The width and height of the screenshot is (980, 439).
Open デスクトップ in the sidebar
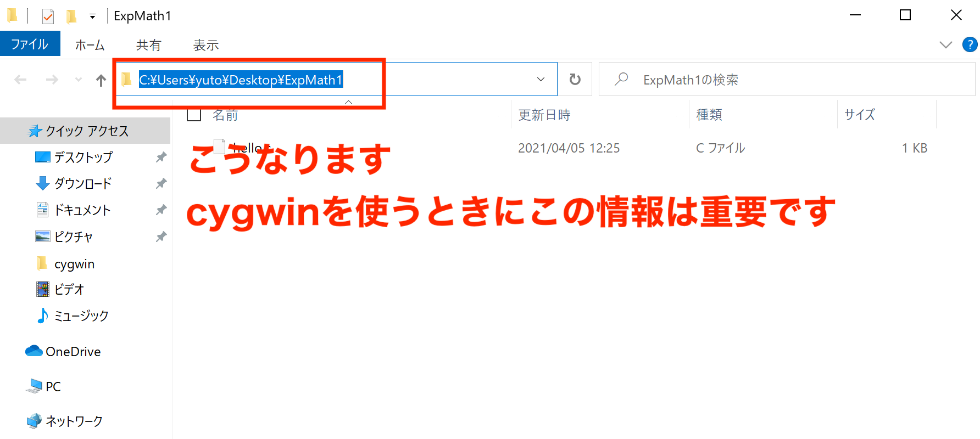(x=83, y=157)
